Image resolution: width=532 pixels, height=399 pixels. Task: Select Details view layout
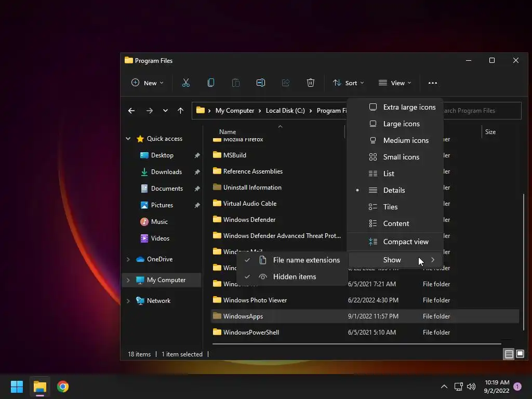pos(395,190)
